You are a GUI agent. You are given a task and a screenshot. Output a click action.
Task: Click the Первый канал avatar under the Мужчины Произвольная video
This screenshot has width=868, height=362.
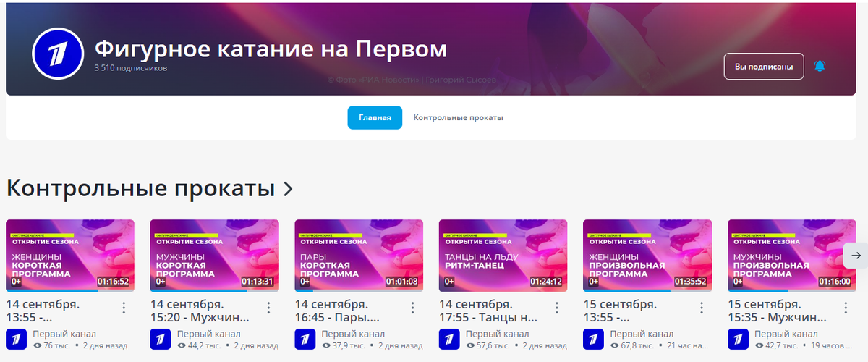pos(739,339)
